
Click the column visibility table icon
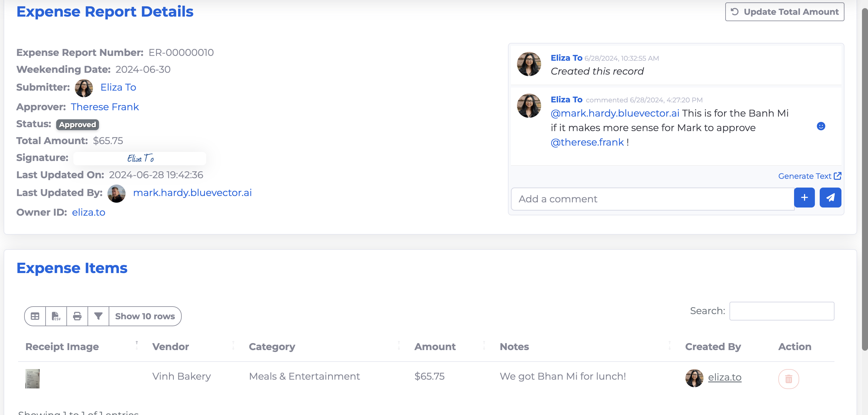click(35, 316)
